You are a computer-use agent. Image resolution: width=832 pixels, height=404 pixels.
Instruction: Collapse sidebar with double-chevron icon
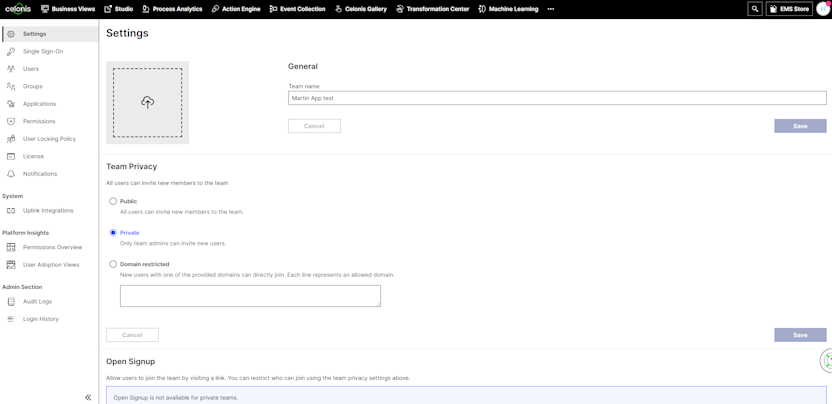coord(88,397)
